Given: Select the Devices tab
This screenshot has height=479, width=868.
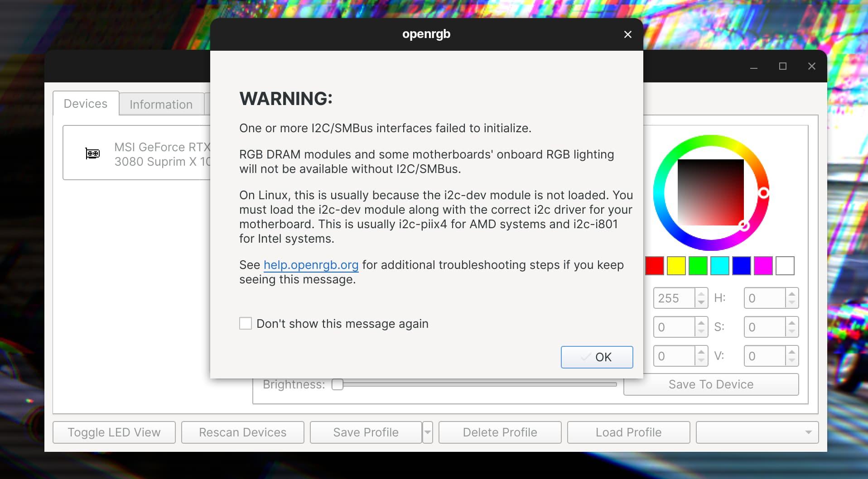Looking at the screenshot, I should (x=86, y=104).
